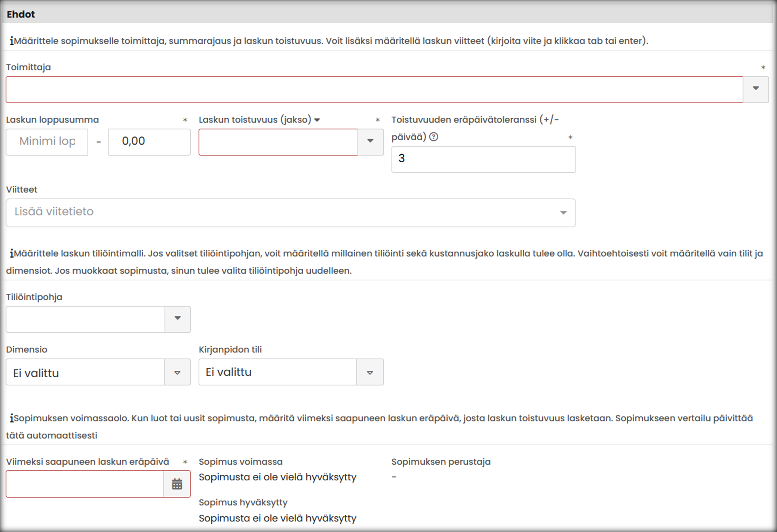Image resolution: width=777 pixels, height=532 pixels.
Task: Open calendar picker for last invoice due date
Action: tap(177, 484)
